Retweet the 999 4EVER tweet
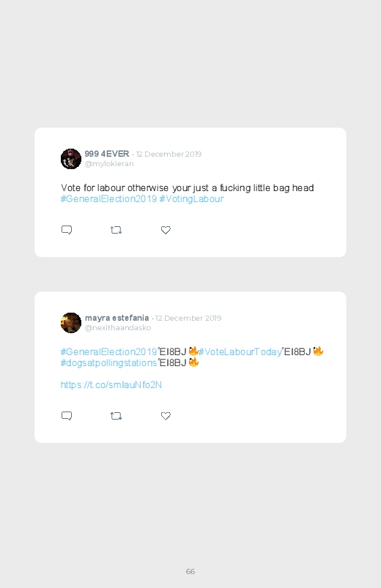The image size is (381, 588). tap(116, 230)
